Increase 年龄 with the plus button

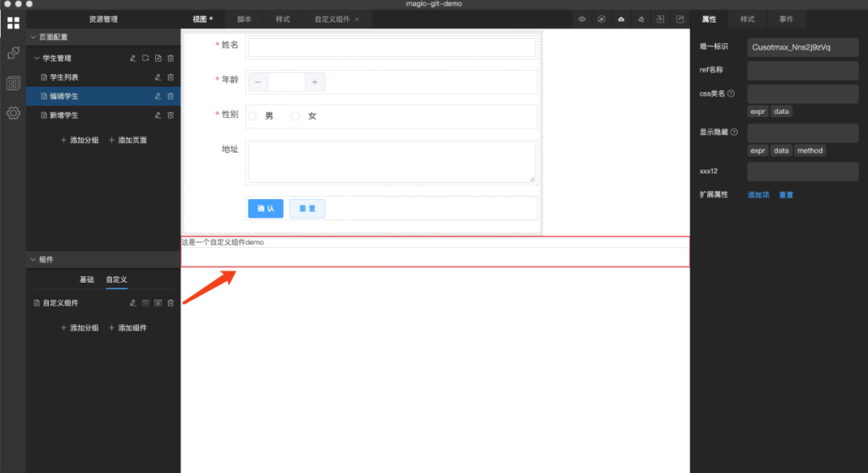tap(315, 83)
